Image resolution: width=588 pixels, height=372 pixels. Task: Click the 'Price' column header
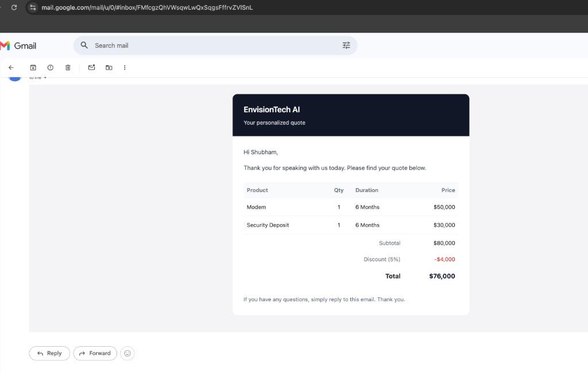pyautogui.click(x=448, y=190)
